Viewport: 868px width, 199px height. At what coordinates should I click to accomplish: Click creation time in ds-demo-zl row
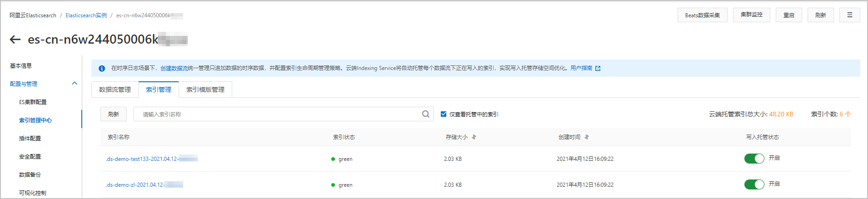click(x=585, y=185)
